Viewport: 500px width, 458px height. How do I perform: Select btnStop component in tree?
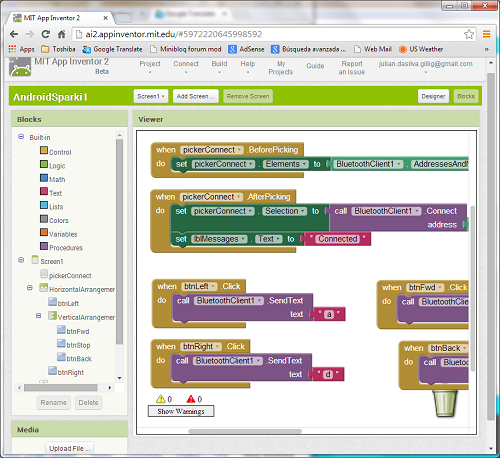coord(74,345)
